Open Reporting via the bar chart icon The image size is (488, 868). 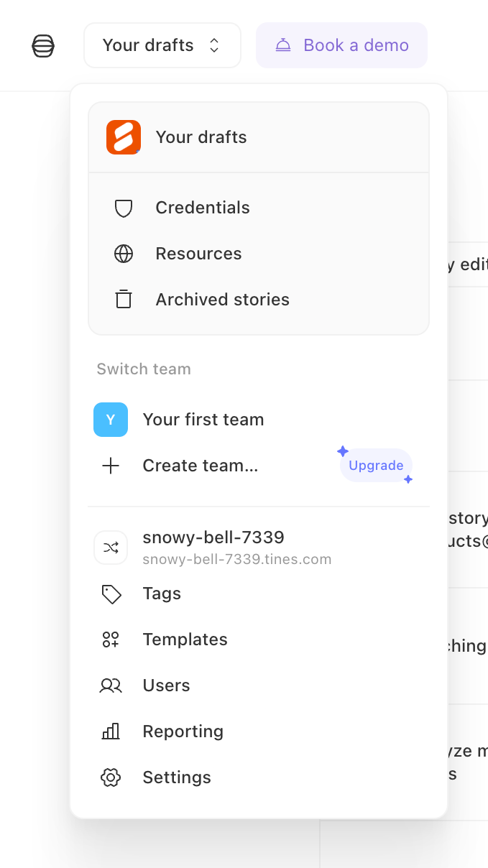(111, 731)
